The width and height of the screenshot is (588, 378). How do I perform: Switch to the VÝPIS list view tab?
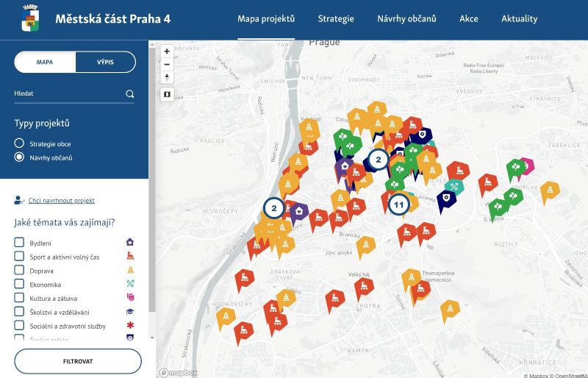point(105,62)
